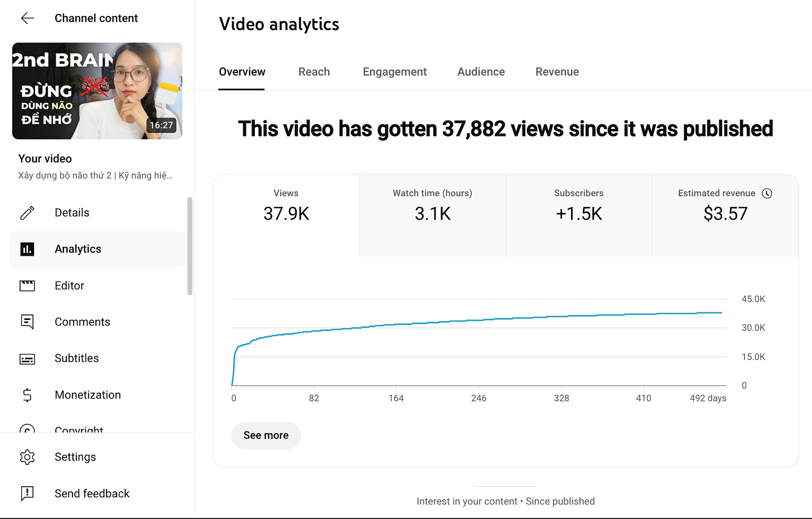812x519 pixels.
Task: Select the Subscribers metric card
Action: 579,216
